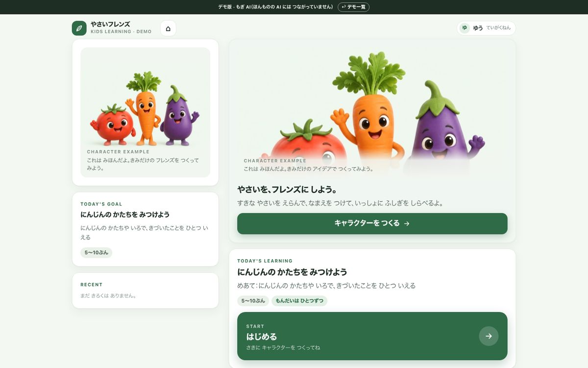The height and width of the screenshot is (368, 588).
Task: Click the TODAY'S LEARNING label
Action: pyautogui.click(x=265, y=261)
